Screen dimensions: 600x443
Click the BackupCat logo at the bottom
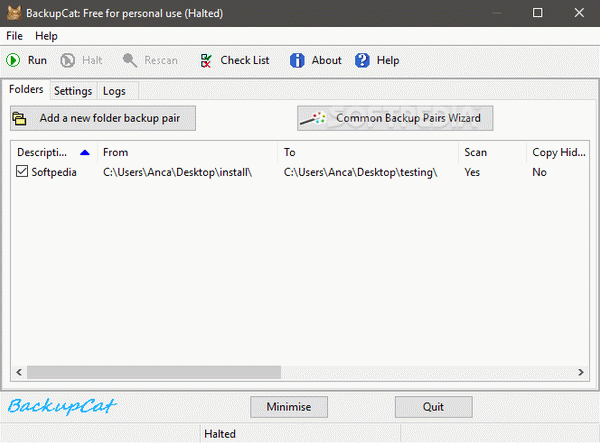click(x=62, y=406)
